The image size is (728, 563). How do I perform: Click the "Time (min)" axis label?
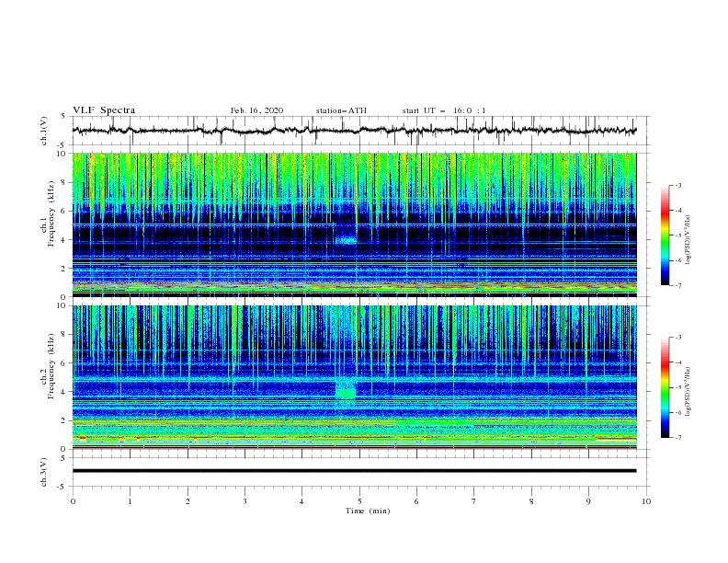point(368,511)
